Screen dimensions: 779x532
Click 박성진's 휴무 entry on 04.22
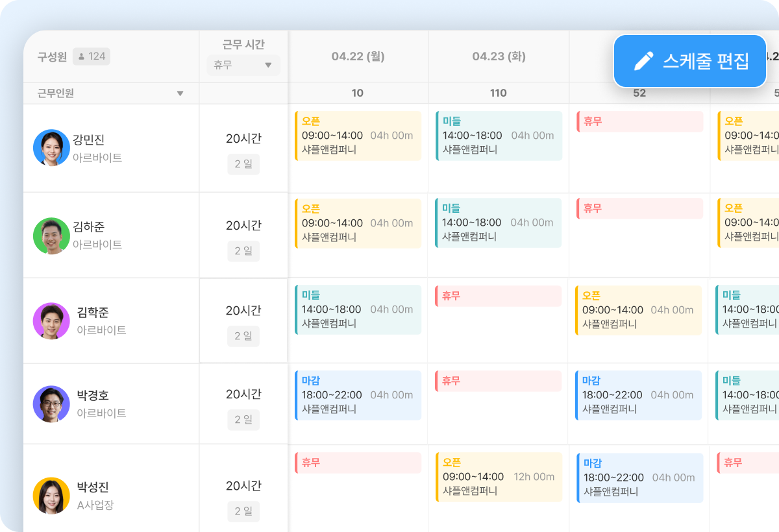tap(358, 463)
